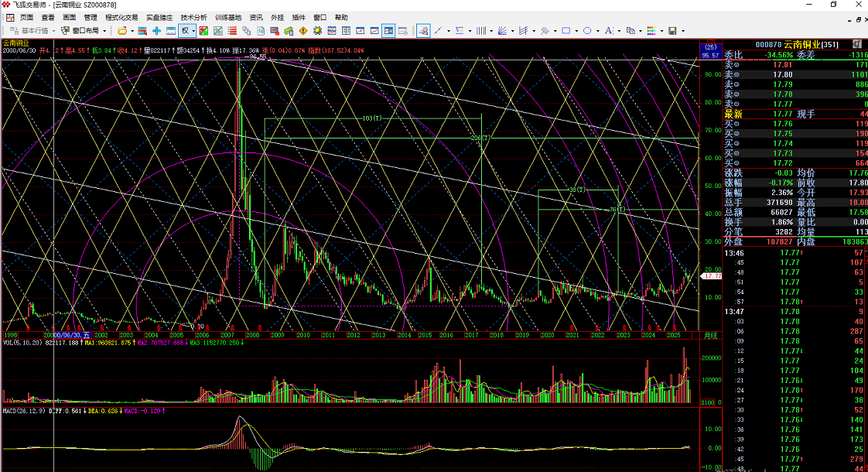The height and width of the screenshot is (472, 868).
Task: Click the sell price 17.81
Action: (x=783, y=65)
